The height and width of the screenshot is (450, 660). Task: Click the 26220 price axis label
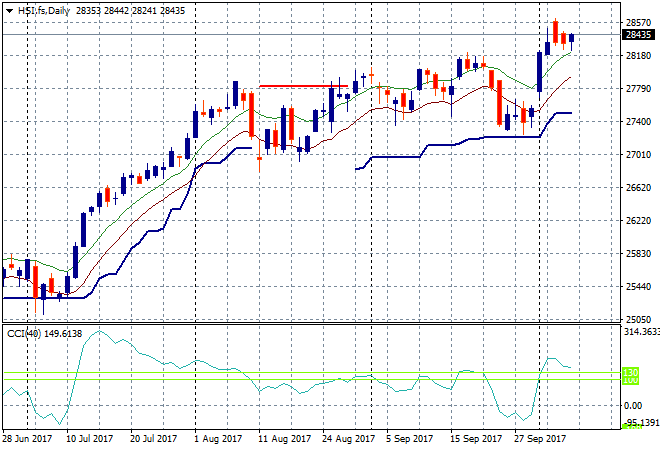(639, 221)
